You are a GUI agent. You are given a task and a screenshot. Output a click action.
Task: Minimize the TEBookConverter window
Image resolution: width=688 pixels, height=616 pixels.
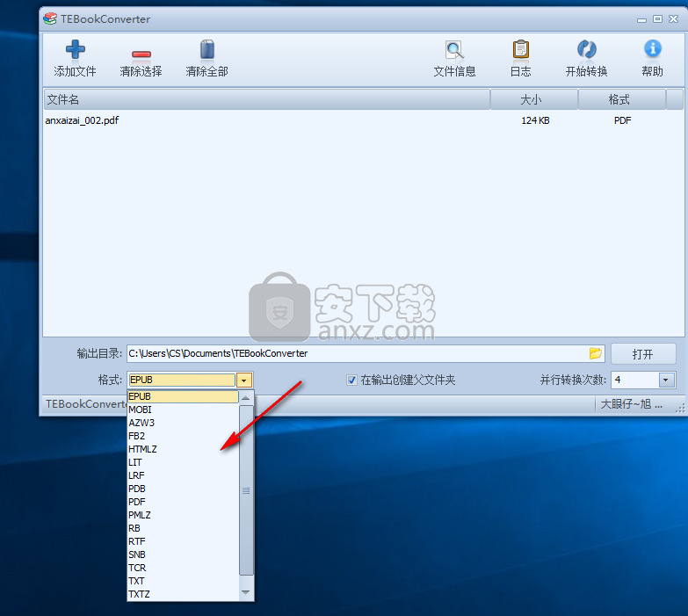coord(641,19)
